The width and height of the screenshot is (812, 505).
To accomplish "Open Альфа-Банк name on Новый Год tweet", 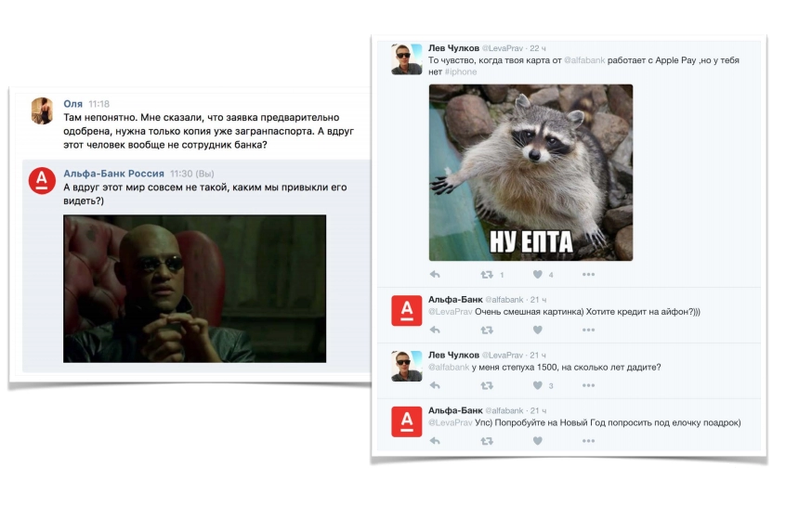I will [455, 410].
